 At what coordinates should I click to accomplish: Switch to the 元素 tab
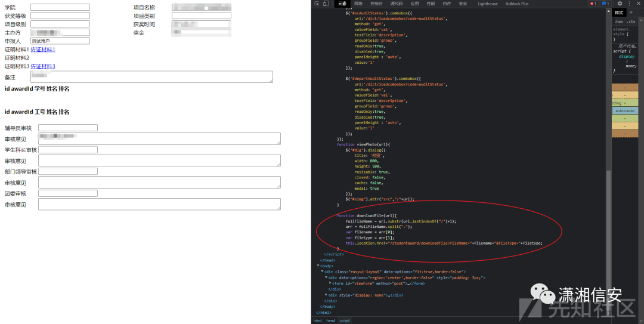pyautogui.click(x=342, y=4)
